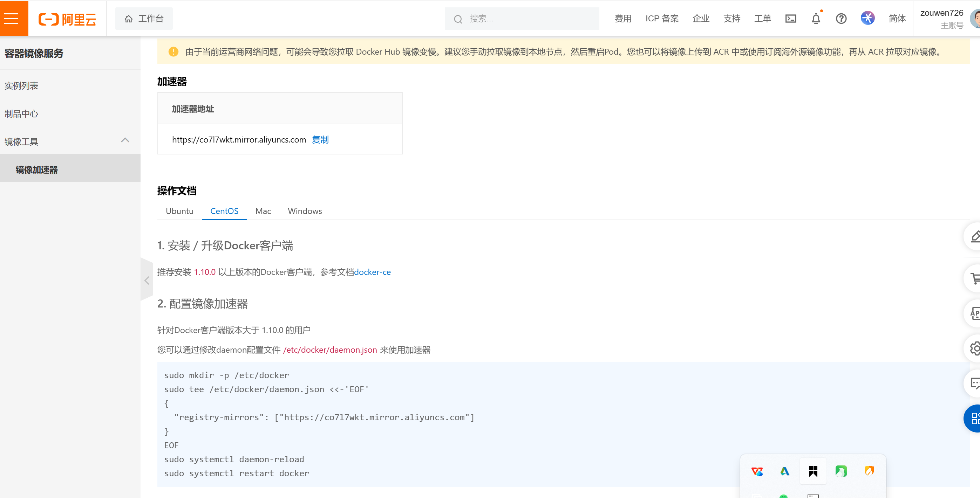Select 镜像加速器 sidebar item

tap(70, 168)
